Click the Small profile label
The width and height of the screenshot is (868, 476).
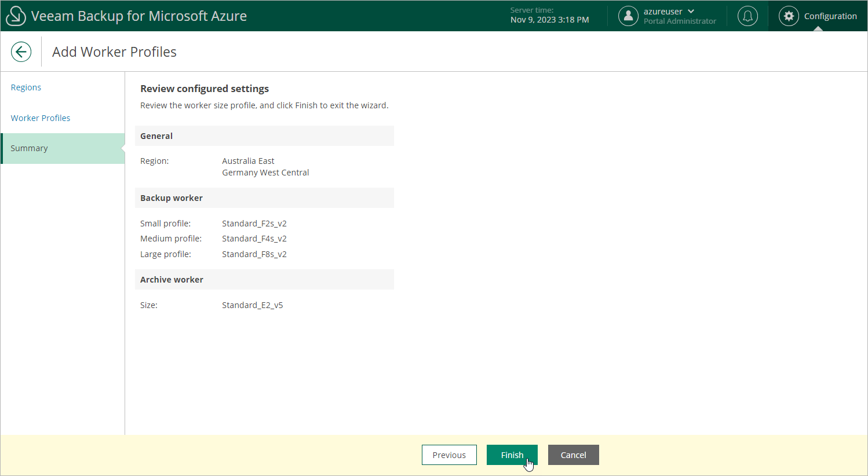click(165, 224)
